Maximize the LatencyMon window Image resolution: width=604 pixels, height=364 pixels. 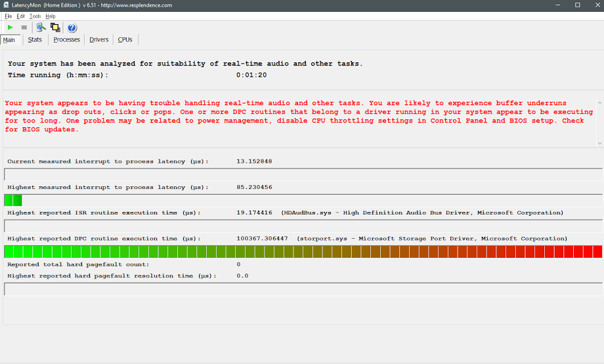click(578, 5)
